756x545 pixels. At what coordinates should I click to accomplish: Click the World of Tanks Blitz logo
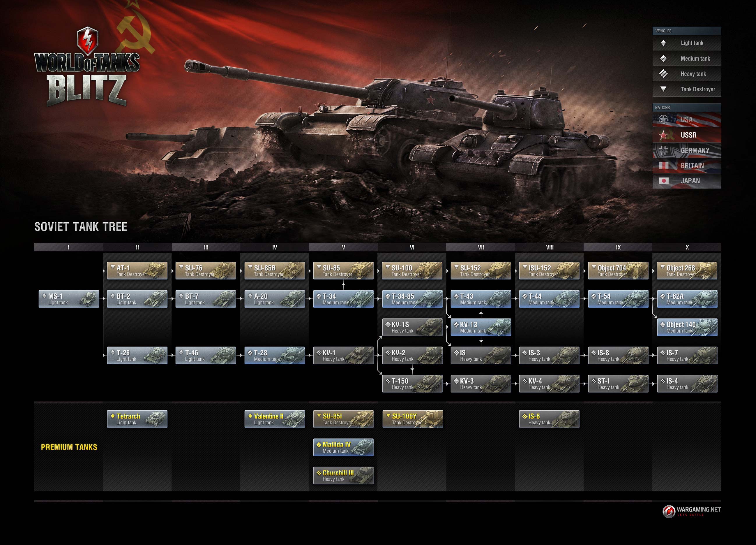coord(87,67)
